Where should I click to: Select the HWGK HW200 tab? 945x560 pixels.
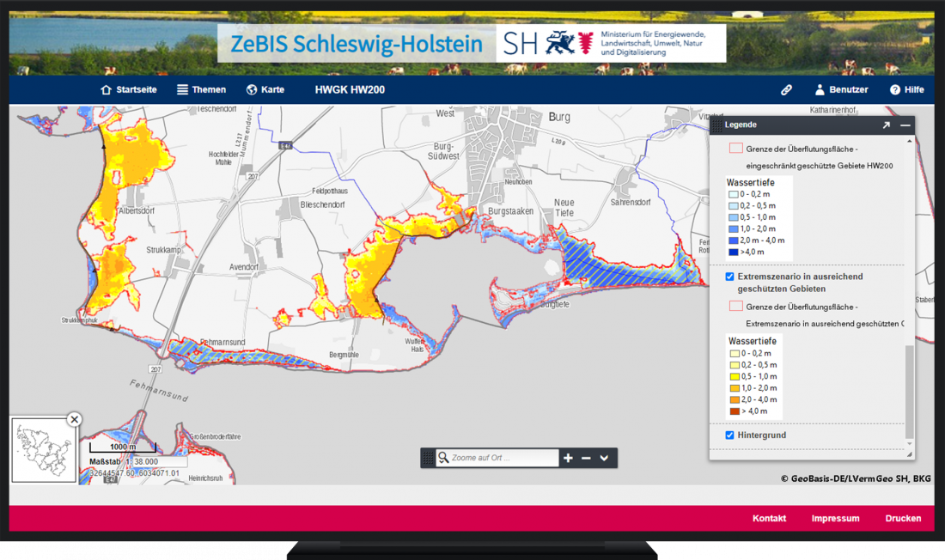pos(351,89)
